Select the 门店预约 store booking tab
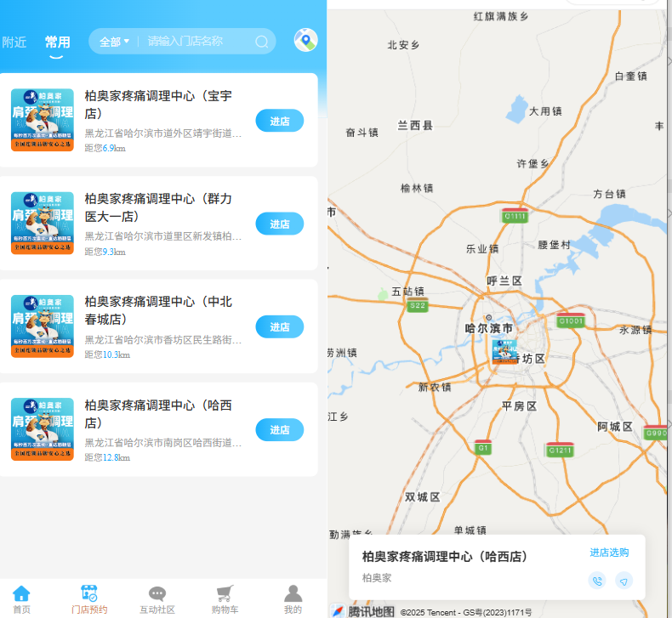The height and width of the screenshot is (618, 672). point(89,598)
